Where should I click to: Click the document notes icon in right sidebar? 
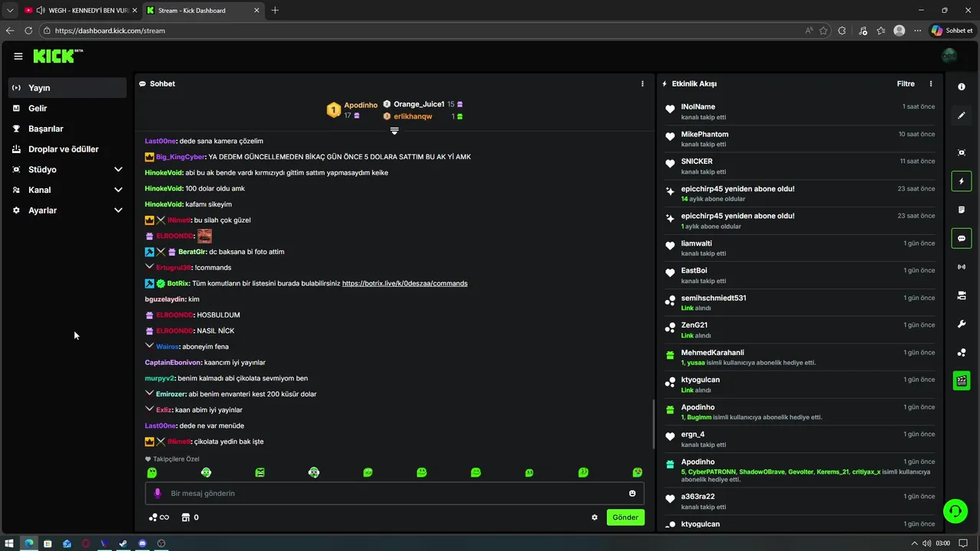point(962,210)
